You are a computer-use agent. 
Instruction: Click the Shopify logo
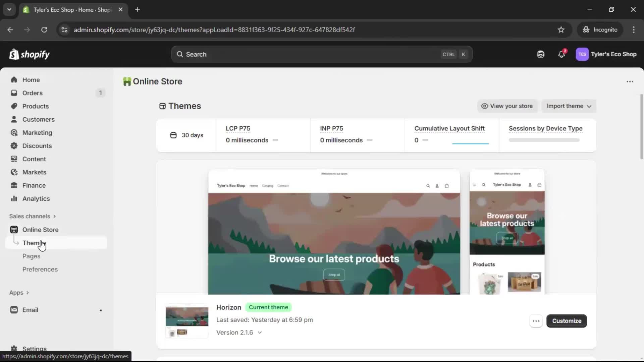(30, 54)
